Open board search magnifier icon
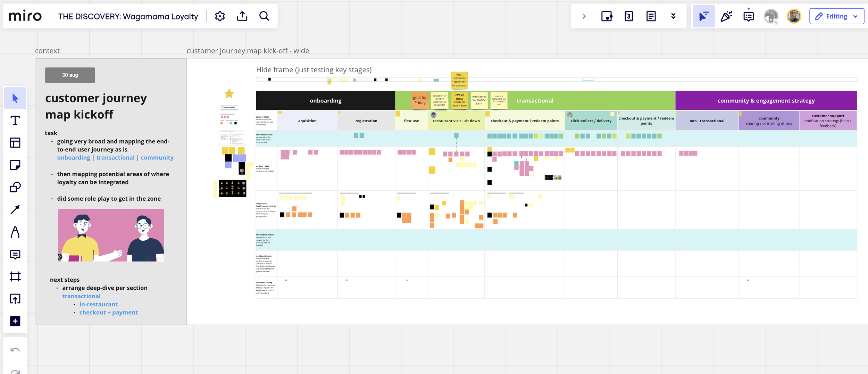The height and width of the screenshot is (374, 868). [x=264, y=16]
